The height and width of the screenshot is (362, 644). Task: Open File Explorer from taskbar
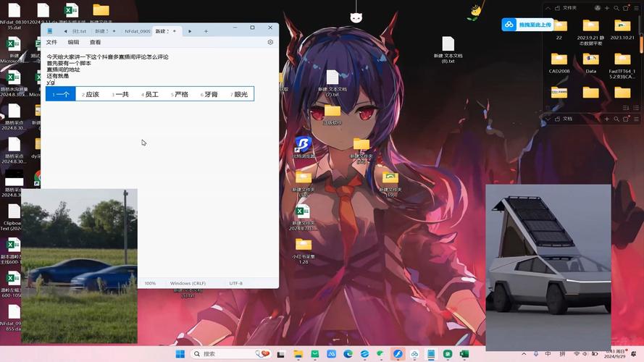[x=298, y=354]
